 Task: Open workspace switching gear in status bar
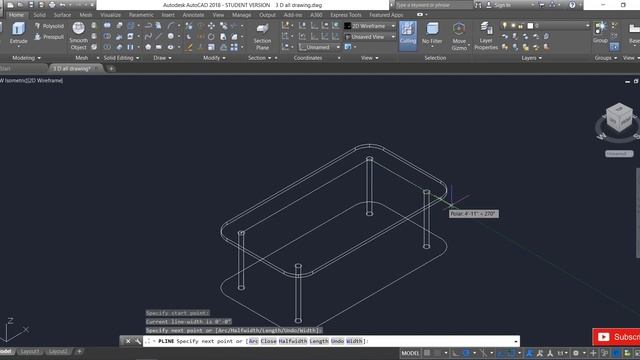point(576,353)
